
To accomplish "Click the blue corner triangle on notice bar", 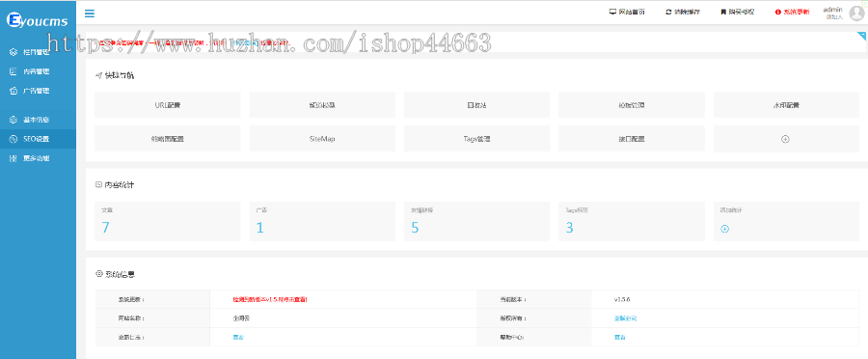I will pos(862,36).
